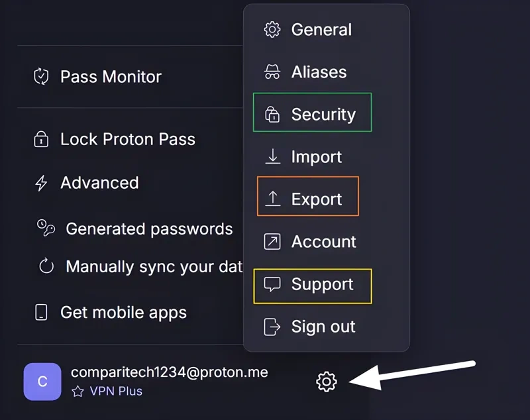Image resolution: width=530 pixels, height=420 pixels.
Task: Click the Account external link icon
Action: point(272,241)
